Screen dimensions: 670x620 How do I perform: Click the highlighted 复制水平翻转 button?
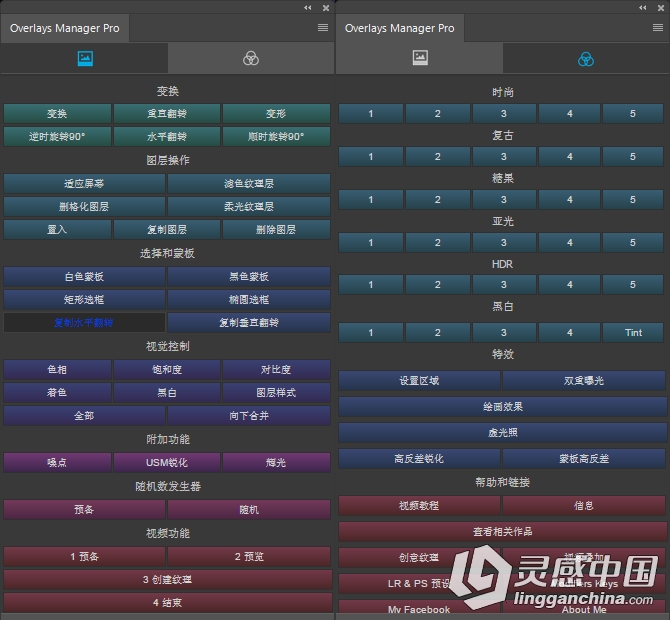tap(84, 323)
